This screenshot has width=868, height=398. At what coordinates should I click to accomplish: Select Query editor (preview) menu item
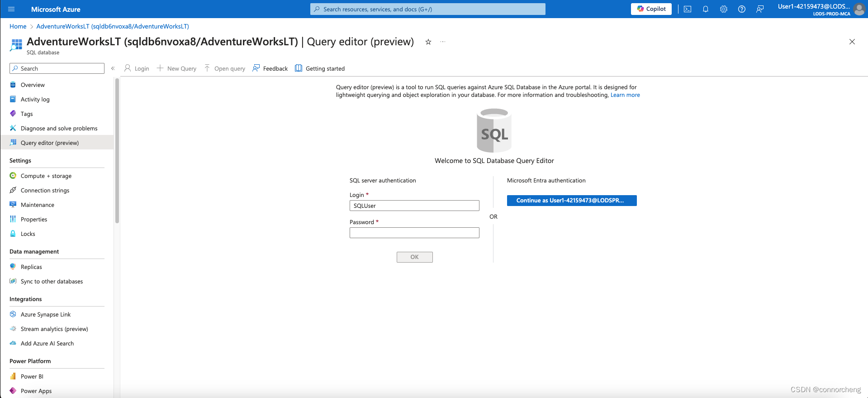(x=57, y=143)
